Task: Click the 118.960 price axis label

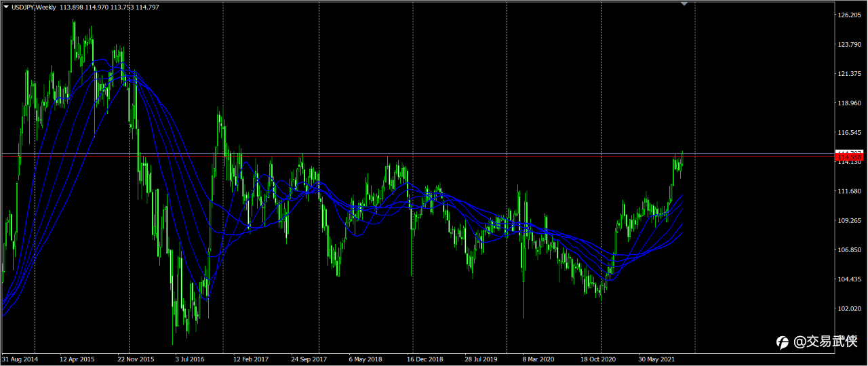Action: [850, 104]
